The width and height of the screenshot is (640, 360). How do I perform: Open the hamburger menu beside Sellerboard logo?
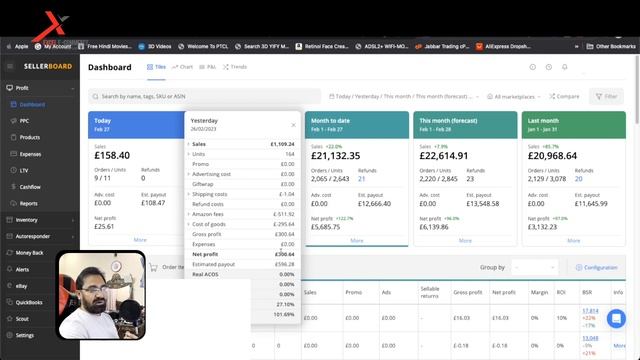[x=10, y=66]
